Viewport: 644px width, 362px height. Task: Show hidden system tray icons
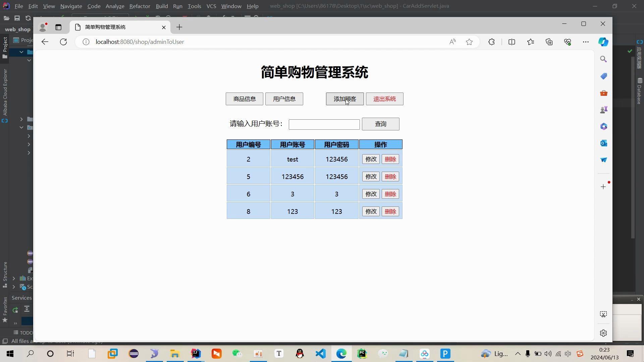coord(518,354)
